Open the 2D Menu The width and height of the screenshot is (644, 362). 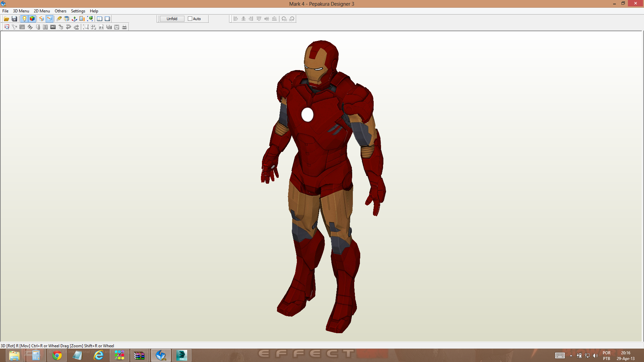[42, 11]
